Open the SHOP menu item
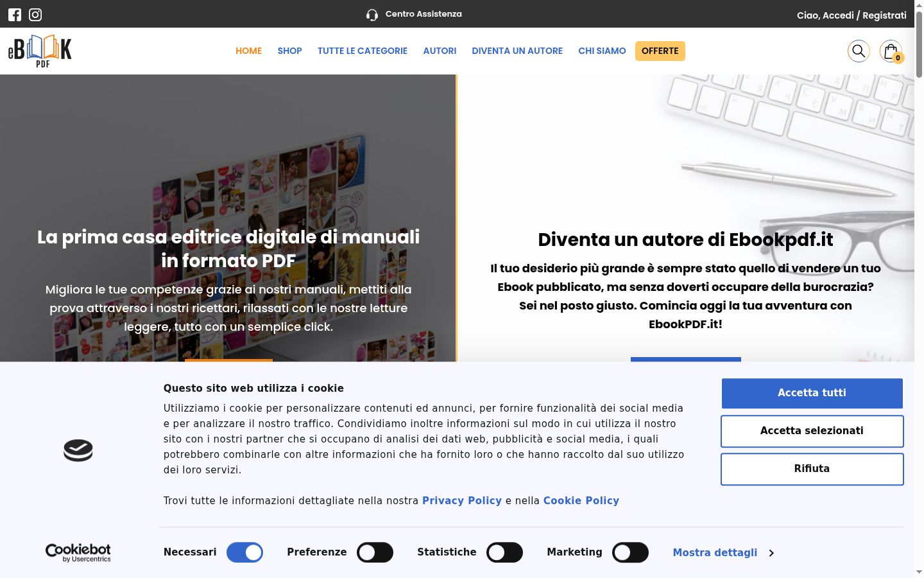The width and height of the screenshot is (924, 578). coord(289,51)
